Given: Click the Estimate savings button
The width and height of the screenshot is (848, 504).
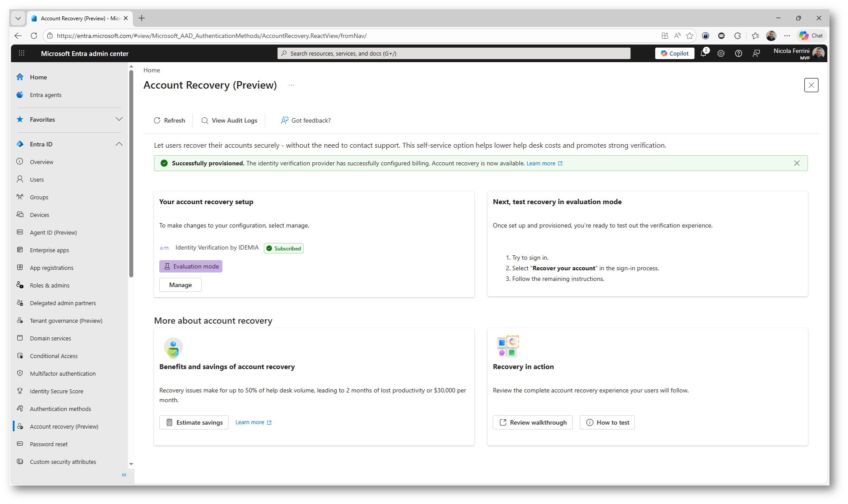Looking at the screenshot, I should tap(194, 422).
